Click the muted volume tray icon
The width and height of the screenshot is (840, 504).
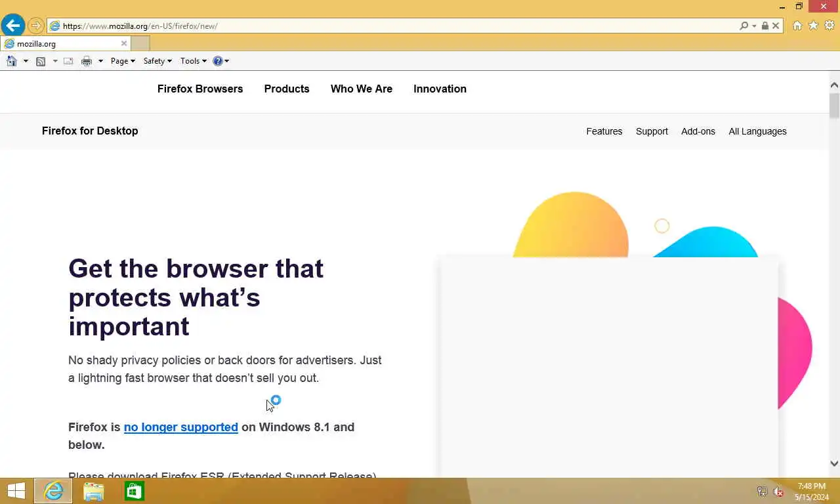778,491
